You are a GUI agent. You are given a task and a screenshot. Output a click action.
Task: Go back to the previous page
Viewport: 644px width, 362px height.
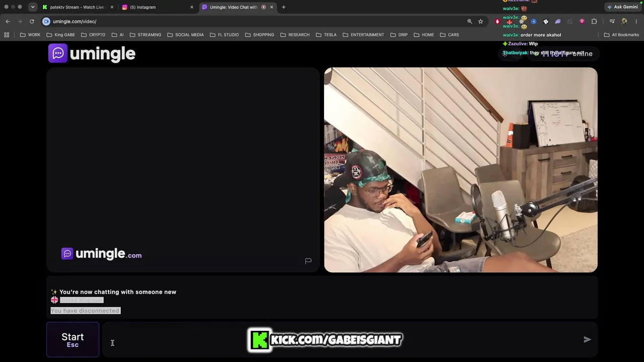coord(8,21)
